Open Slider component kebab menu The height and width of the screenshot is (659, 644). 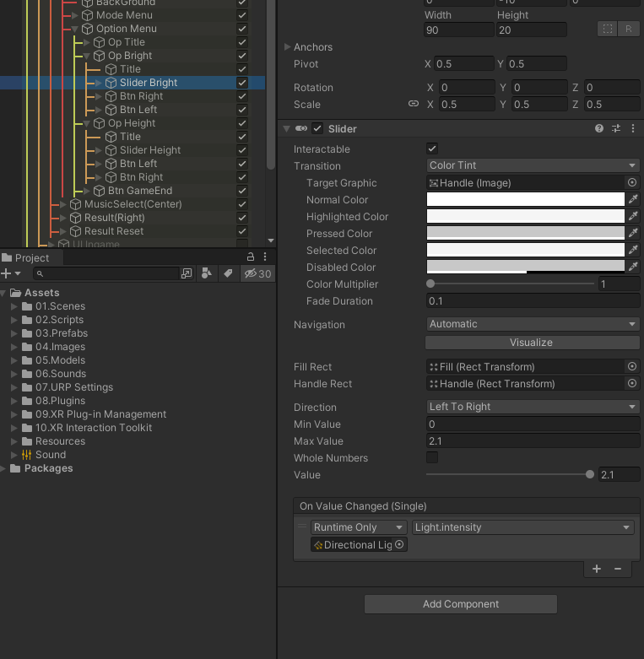633,128
